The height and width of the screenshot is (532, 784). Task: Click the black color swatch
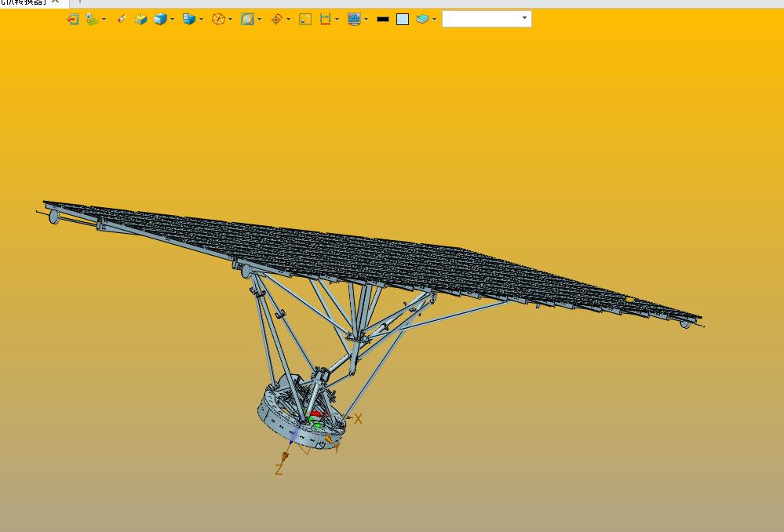(383, 19)
